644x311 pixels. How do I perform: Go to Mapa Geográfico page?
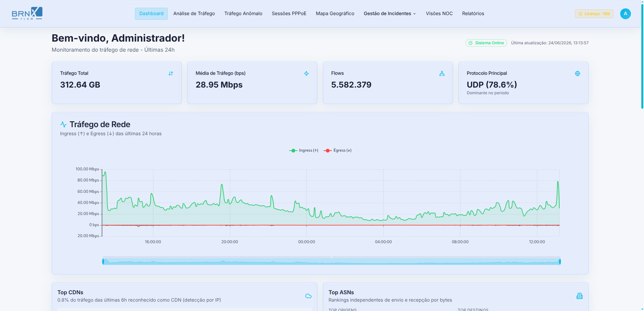335,14
